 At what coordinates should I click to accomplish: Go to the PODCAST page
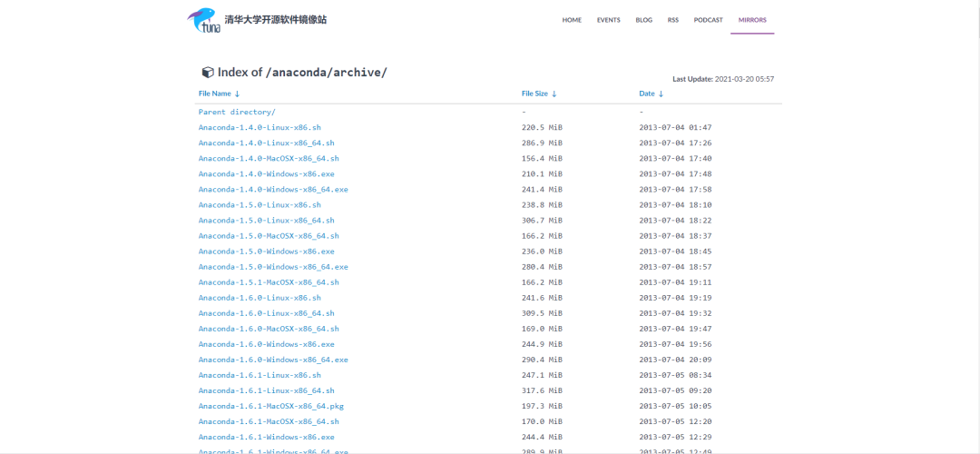[708, 20]
